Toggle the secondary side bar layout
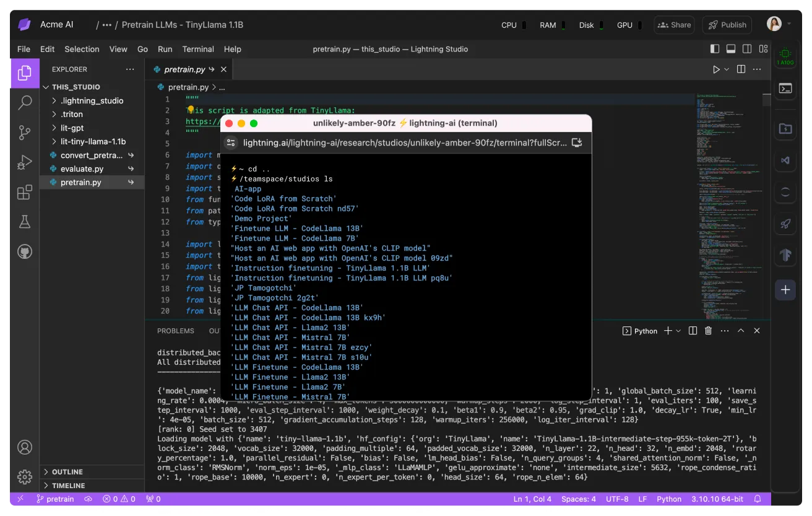This screenshot has width=812, height=516. [747, 49]
